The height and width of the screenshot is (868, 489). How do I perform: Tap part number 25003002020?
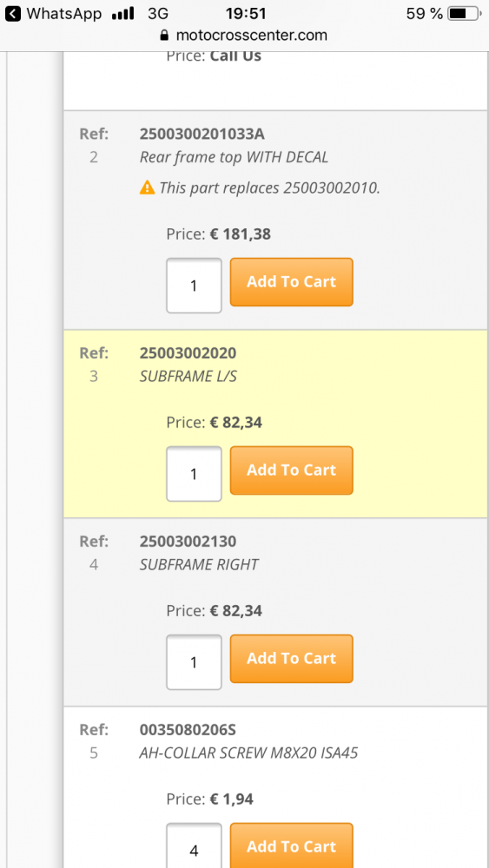(x=188, y=352)
